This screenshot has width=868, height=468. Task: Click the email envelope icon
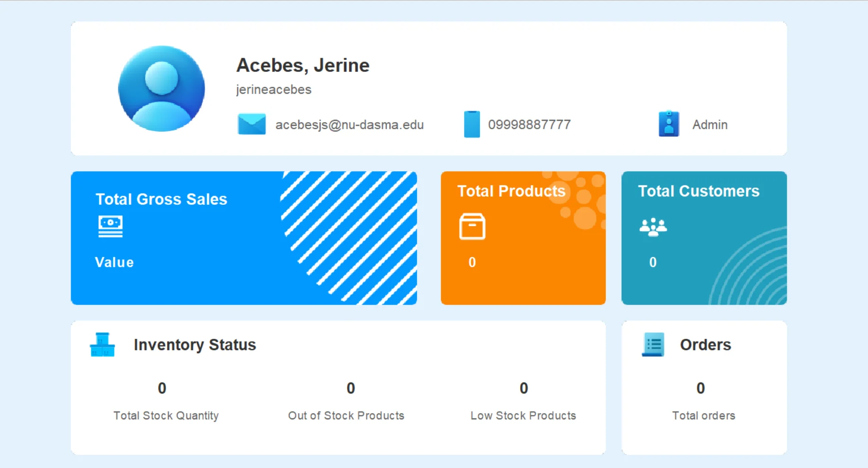click(252, 124)
